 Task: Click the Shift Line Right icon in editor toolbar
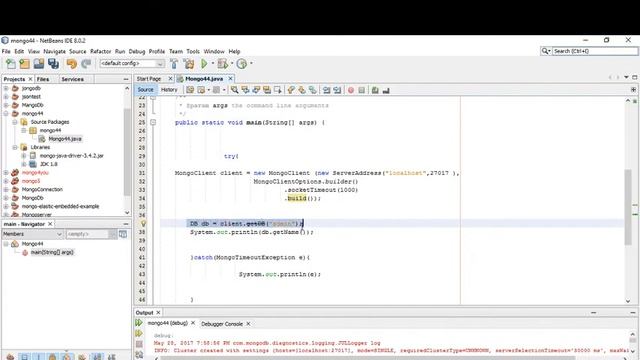(337, 90)
